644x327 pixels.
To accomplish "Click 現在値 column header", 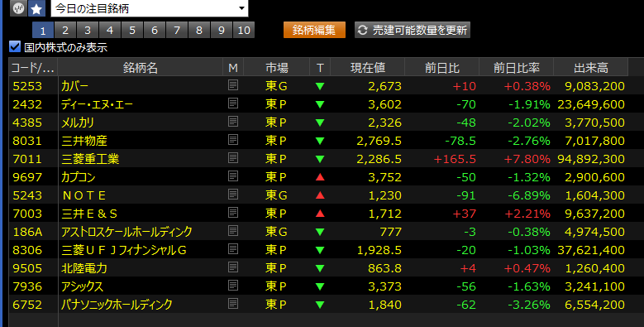I will click(x=368, y=67).
